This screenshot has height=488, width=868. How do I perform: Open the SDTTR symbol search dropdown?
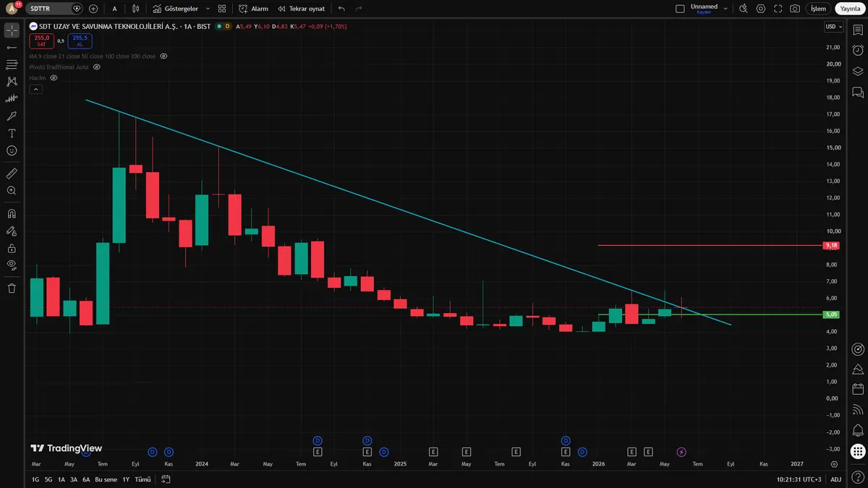click(x=55, y=9)
